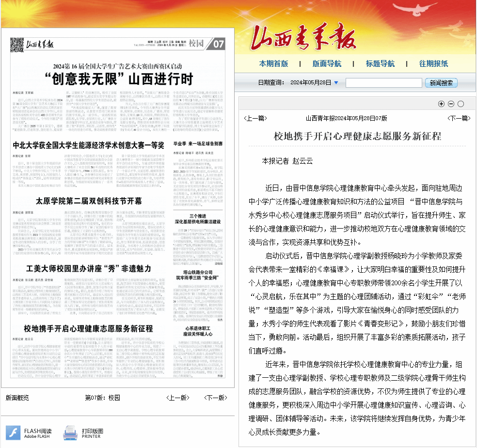Open article 毕业季 来一场足球告别赛

[x=198, y=143]
